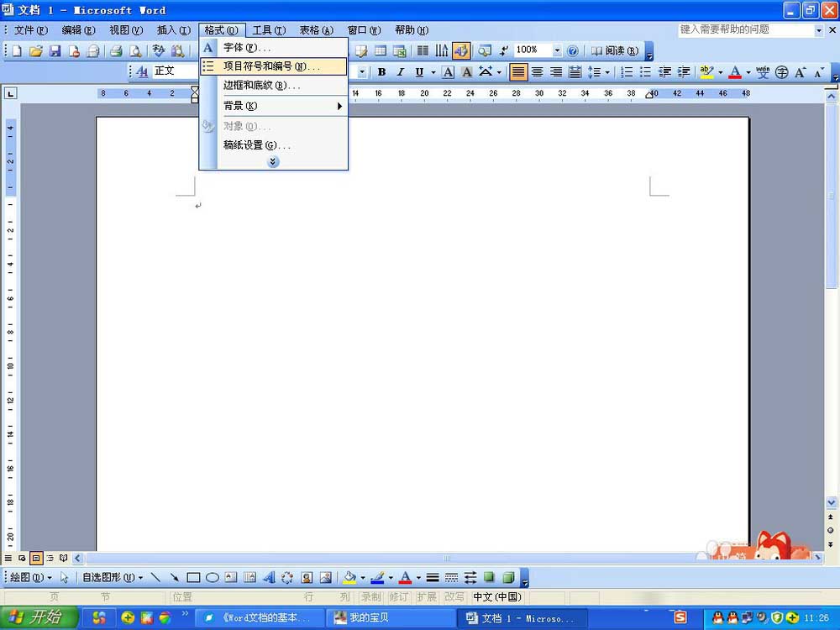Viewport: 840px width, 630px height.
Task: Open the 表格 menu
Action: tap(316, 30)
